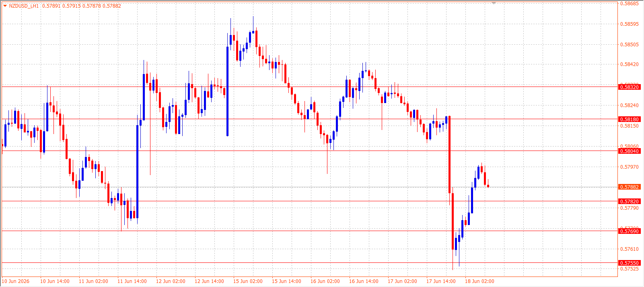Click the 0.58240 price scale value

[629, 105]
